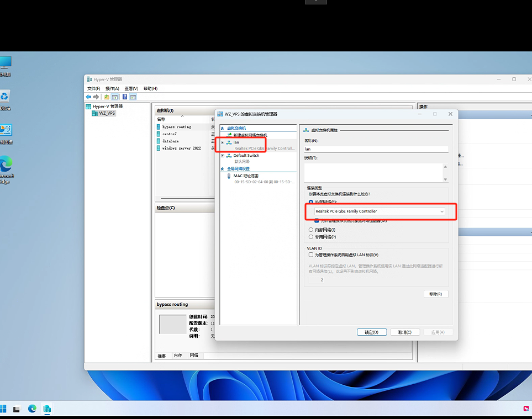Click the lan switch network icon

click(229, 142)
